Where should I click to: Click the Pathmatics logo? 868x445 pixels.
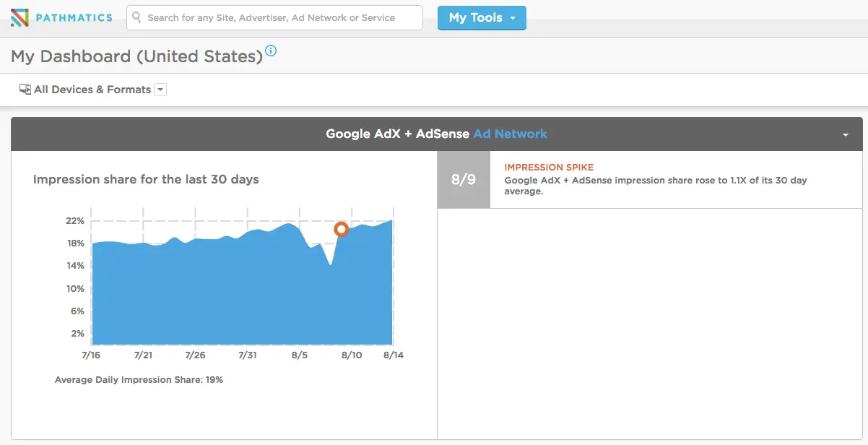(61, 17)
